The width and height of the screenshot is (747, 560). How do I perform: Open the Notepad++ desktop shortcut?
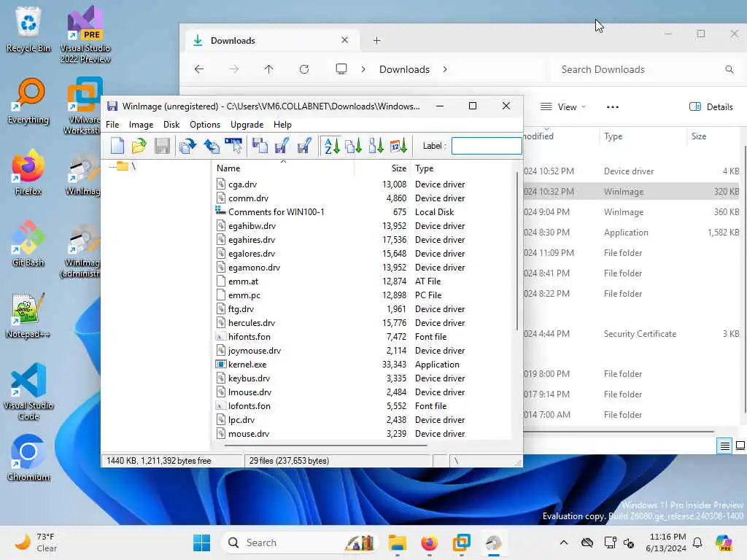[28, 315]
